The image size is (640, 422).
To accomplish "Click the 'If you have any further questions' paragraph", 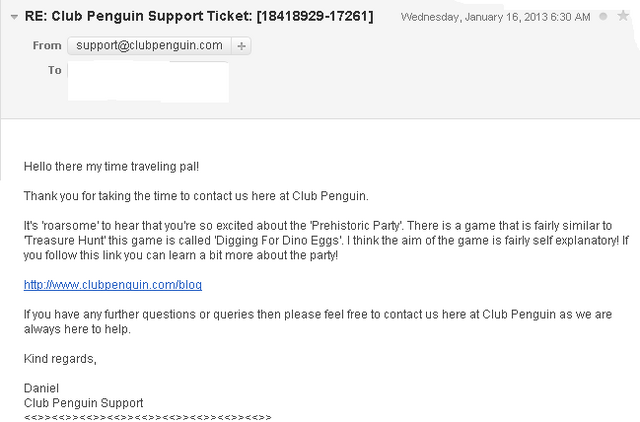I will pos(318,322).
